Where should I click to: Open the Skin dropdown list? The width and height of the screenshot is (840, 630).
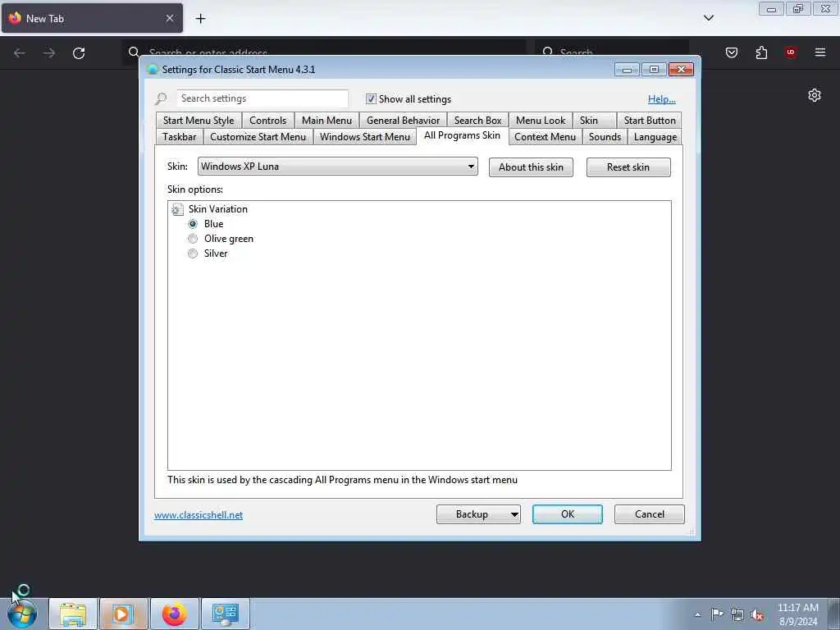point(337,167)
